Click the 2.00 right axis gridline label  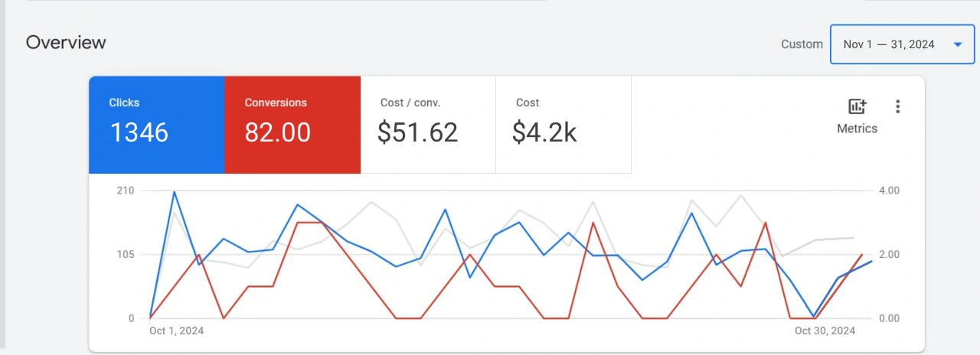[x=889, y=254]
